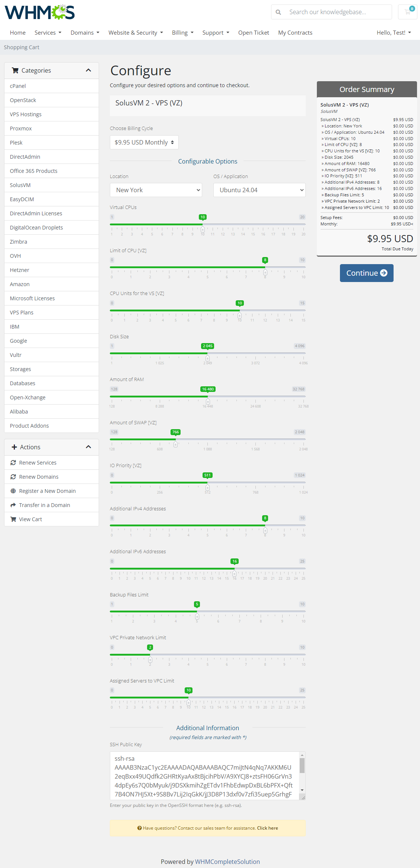Open the Location dropdown set to New York

(156, 190)
